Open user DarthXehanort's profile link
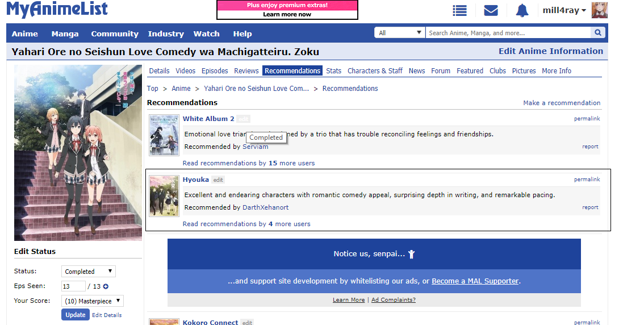 265,207
